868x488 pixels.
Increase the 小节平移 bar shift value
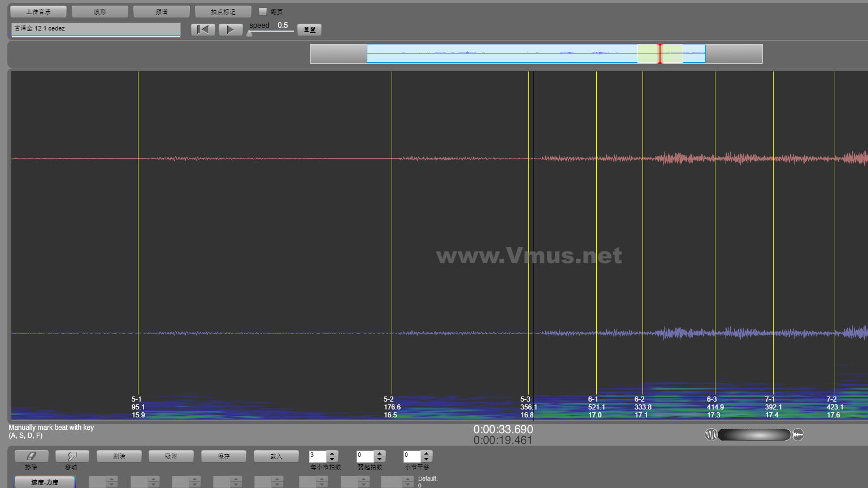pyautogui.click(x=427, y=453)
